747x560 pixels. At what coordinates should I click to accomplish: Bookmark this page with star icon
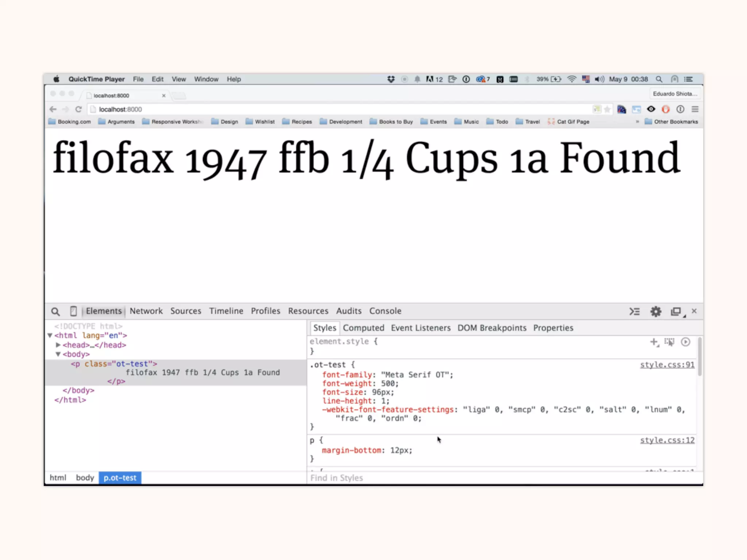tap(607, 109)
